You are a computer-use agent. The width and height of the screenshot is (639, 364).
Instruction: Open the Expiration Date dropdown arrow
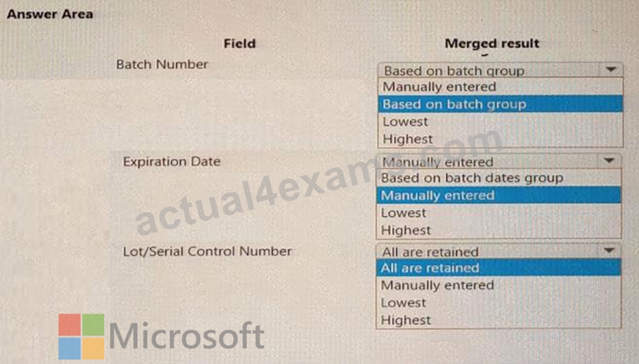[609, 161]
